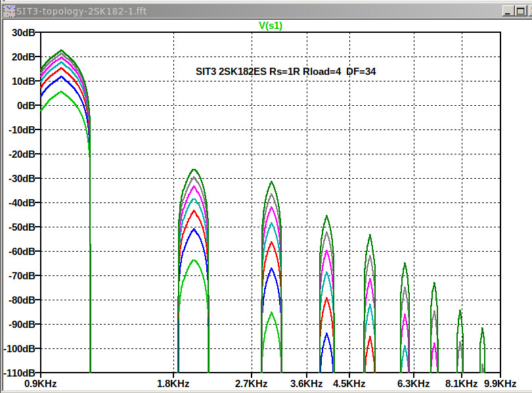The width and height of the screenshot is (532, 393).
Task: Click the LTspice window title icon
Action: click(x=9, y=11)
